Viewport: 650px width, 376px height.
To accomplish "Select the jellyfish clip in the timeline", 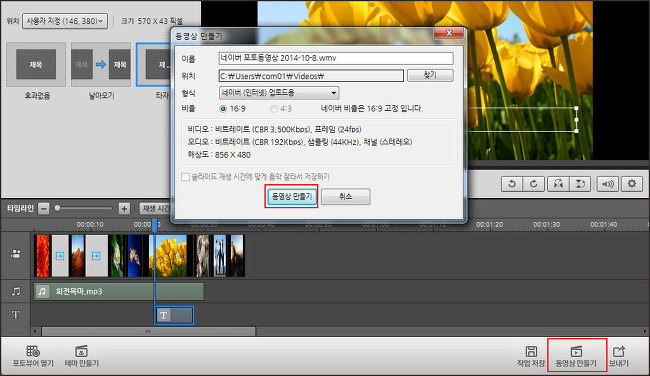I will tap(135, 256).
